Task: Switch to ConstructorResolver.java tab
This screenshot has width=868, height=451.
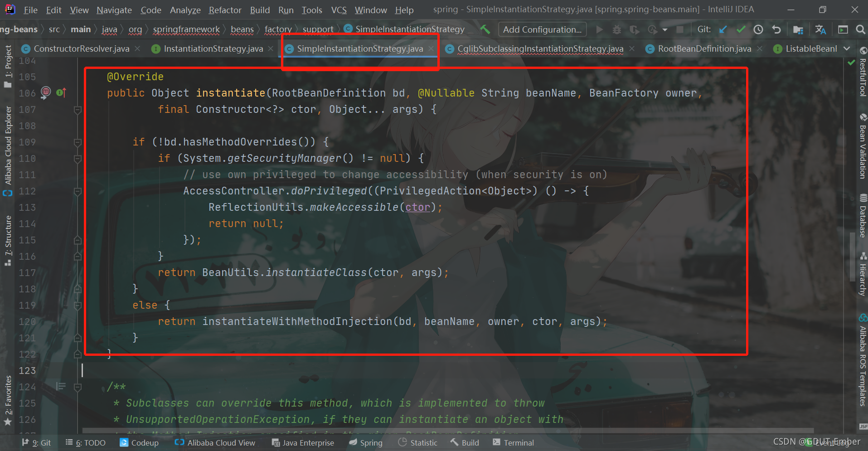Action: pyautogui.click(x=82, y=48)
